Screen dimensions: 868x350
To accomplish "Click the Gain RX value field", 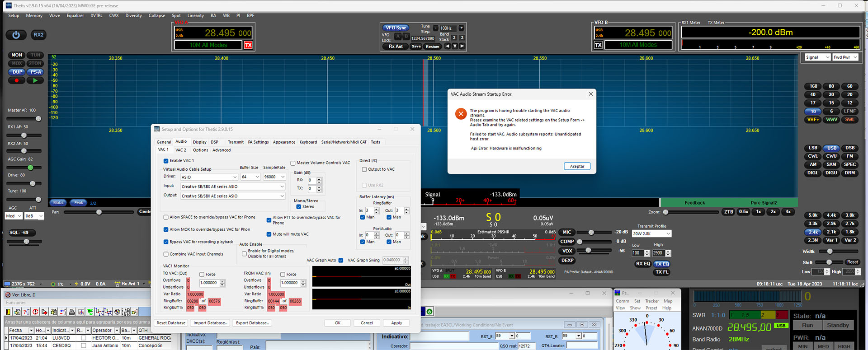I will click(x=311, y=180).
